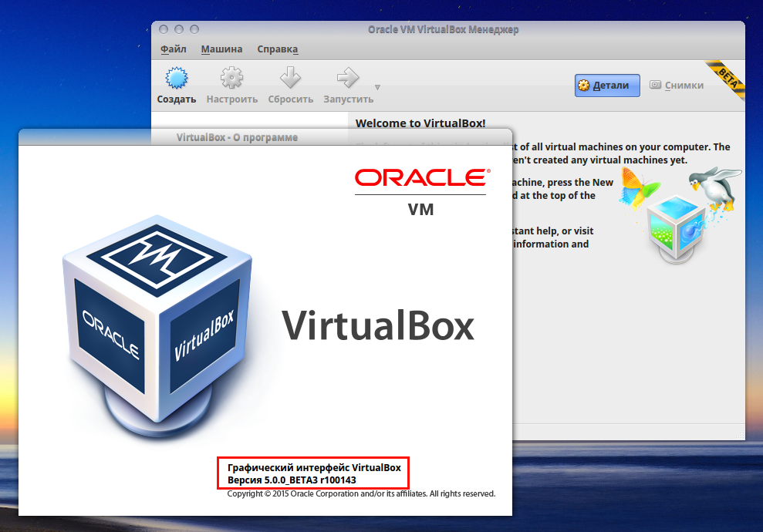Click the Запустить arrow toolbar icon

348,78
